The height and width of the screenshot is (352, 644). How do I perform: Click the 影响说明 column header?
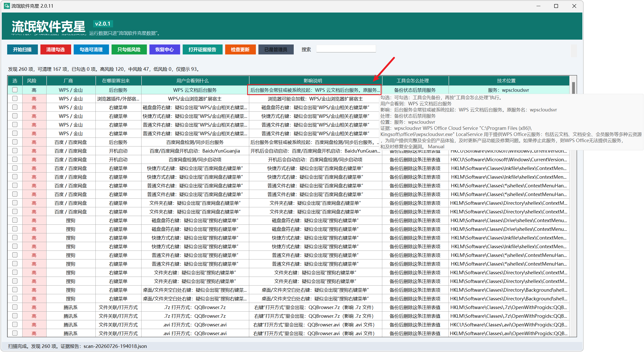[315, 81]
